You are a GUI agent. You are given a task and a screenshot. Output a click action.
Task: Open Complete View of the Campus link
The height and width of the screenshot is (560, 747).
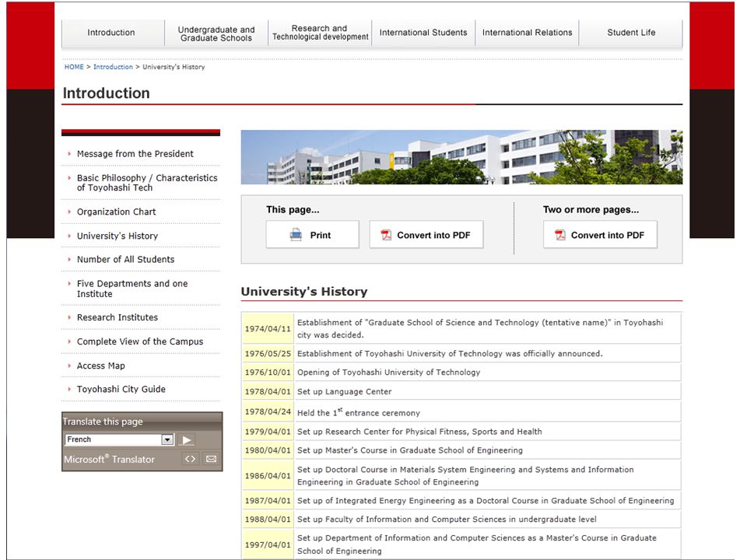(x=139, y=341)
